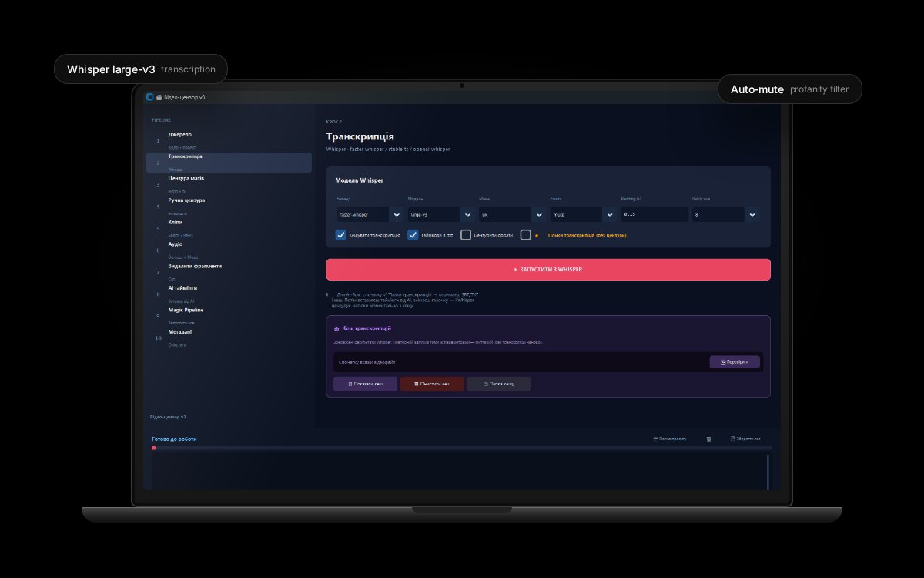
Task: Open the Папка кешу folder button
Action: pos(498,384)
